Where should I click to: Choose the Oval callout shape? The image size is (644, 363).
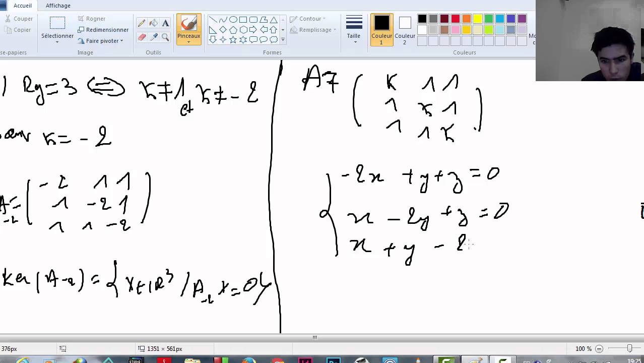pos(263,39)
